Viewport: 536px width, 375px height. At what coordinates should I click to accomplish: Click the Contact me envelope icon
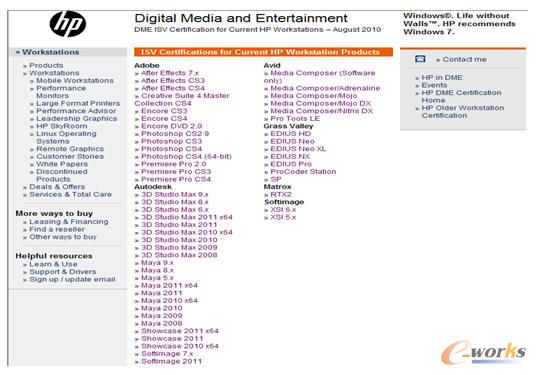click(420, 59)
